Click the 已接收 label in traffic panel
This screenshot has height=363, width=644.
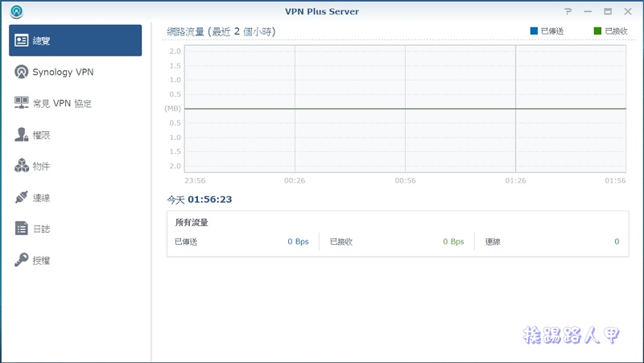341,241
